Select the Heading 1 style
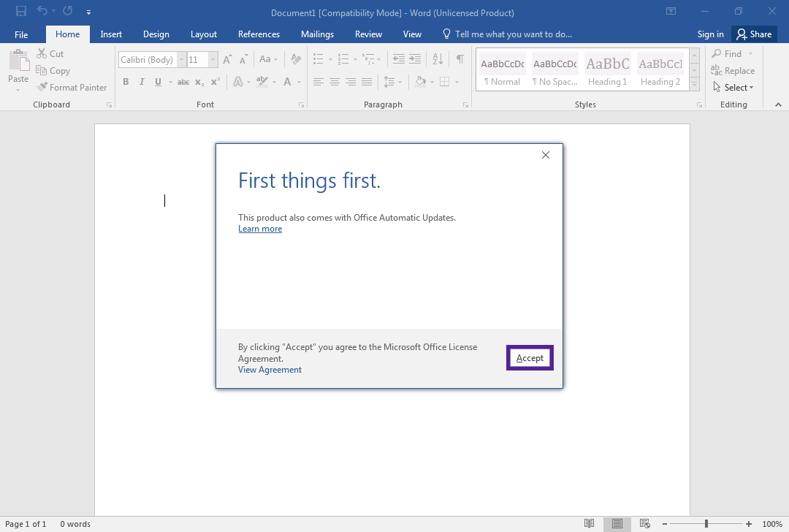This screenshot has height=532, width=789. click(607, 70)
